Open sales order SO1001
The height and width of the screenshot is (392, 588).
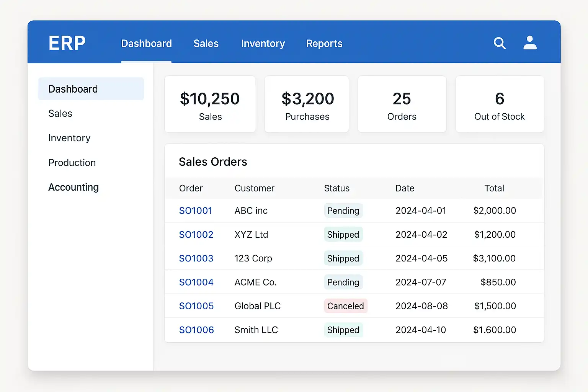(x=196, y=211)
